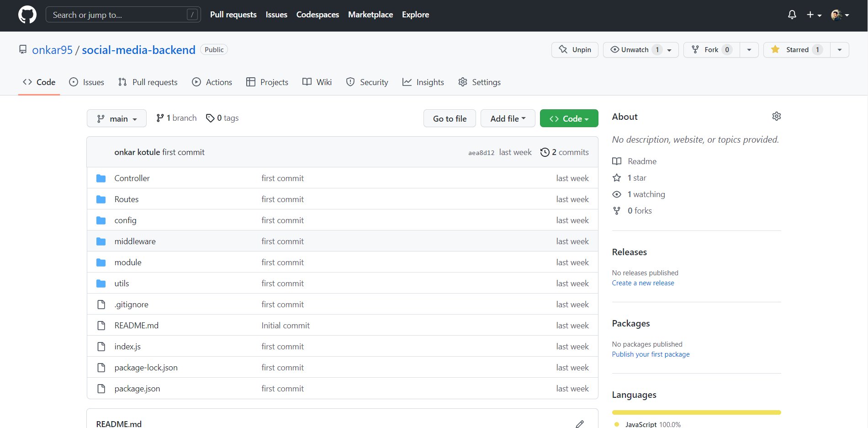Click the history clock icon by commits
Viewport: 868px width, 428px height.
point(545,152)
